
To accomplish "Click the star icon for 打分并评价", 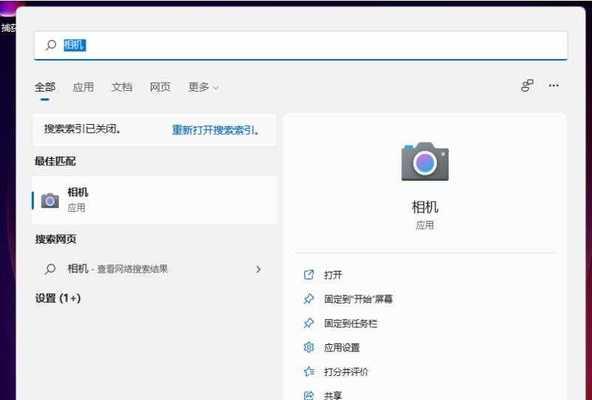I will click(309, 371).
